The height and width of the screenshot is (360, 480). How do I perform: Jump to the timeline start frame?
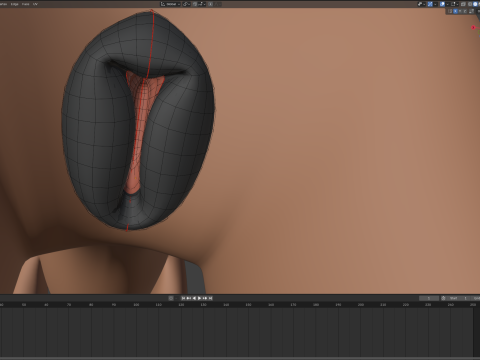[x=183, y=298]
